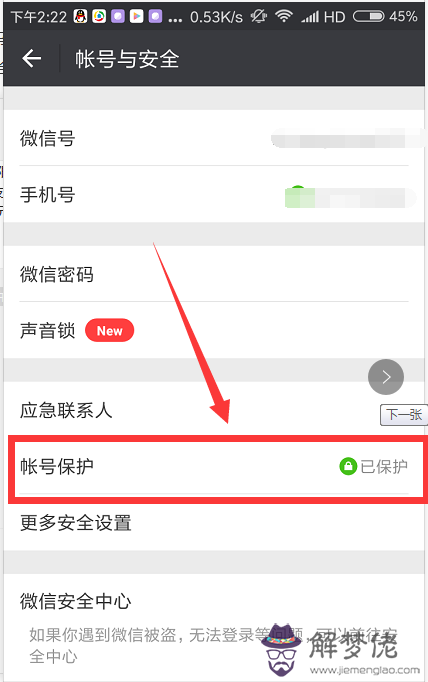Click the red New badge
The width and height of the screenshot is (428, 682).
pos(110,331)
